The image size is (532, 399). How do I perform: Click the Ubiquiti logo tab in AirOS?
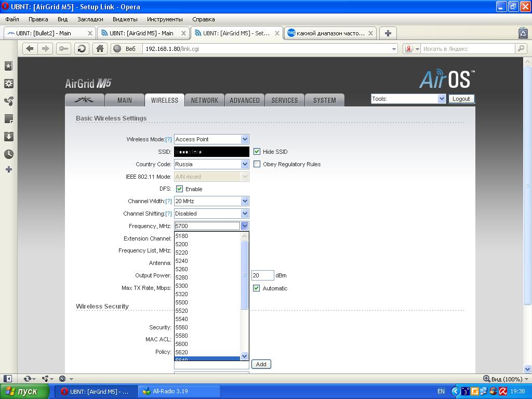coord(84,100)
